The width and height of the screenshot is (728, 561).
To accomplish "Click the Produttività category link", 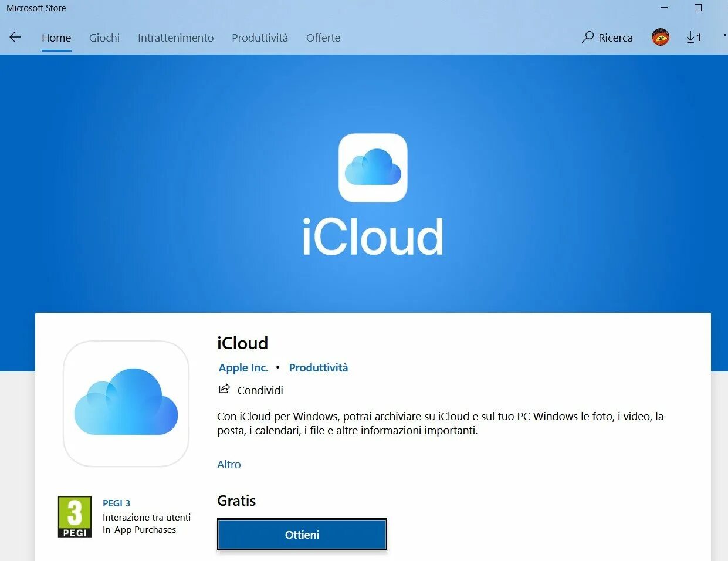I will point(319,367).
